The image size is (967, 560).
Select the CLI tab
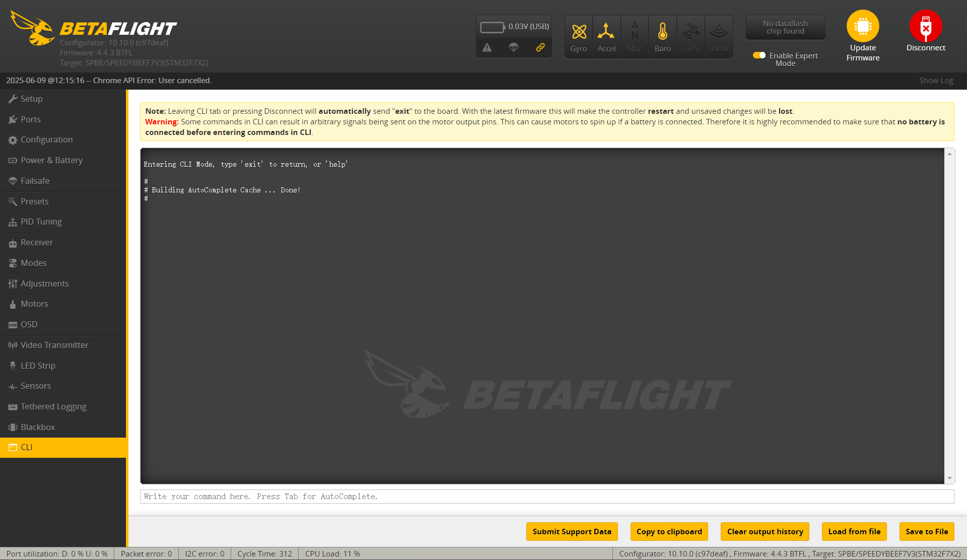[63, 448]
